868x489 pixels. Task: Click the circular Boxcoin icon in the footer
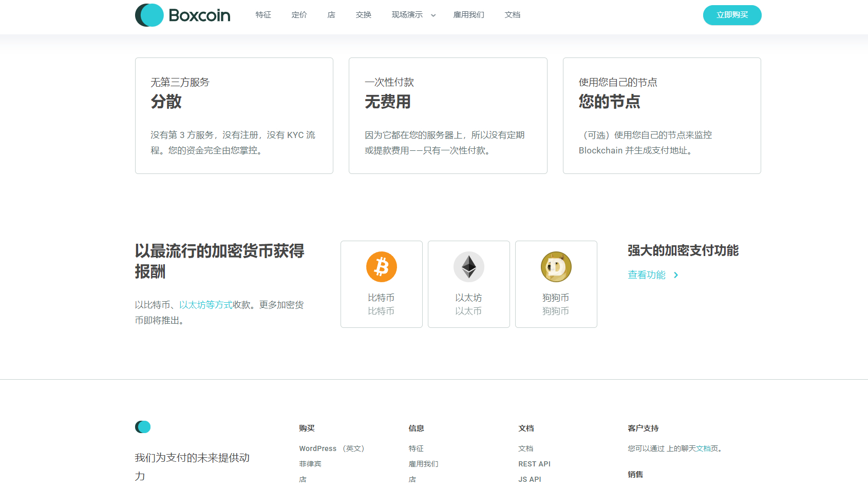(142, 426)
